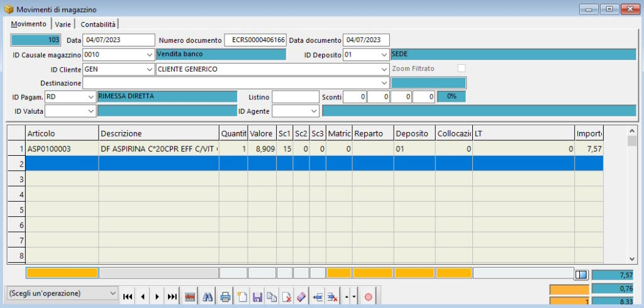644x308 pixels.
Task: Open the ID Agente dropdown
Action: pyautogui.click(x=314, y=111)
